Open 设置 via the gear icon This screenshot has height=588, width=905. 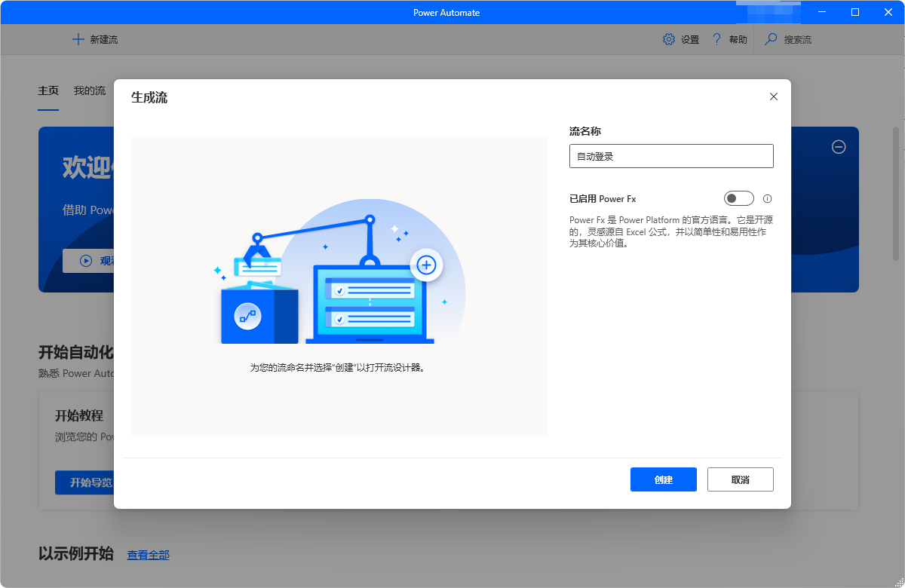[x=669, y=39]
